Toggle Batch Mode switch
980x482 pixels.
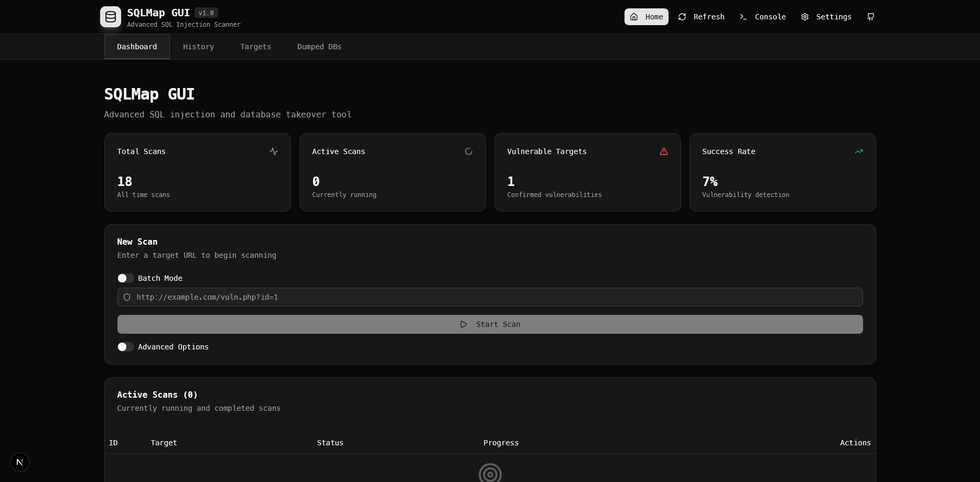click(x=126, y=278)
